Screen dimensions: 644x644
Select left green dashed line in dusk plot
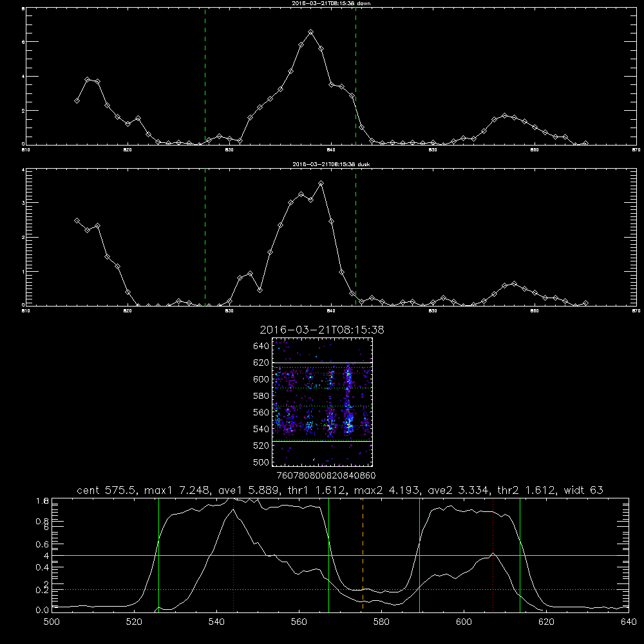tap(205, 237)
